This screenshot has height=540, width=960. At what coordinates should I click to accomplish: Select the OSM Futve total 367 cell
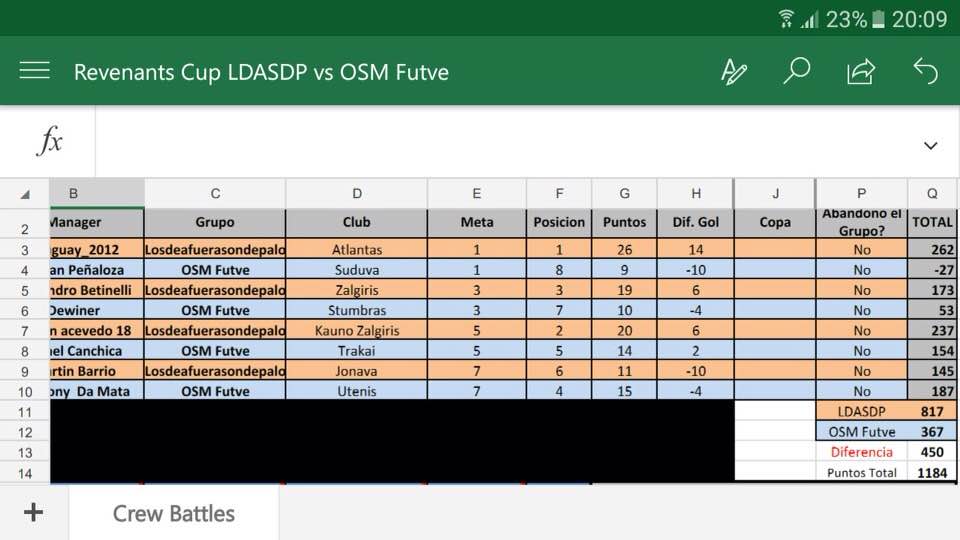pos(932,432)
